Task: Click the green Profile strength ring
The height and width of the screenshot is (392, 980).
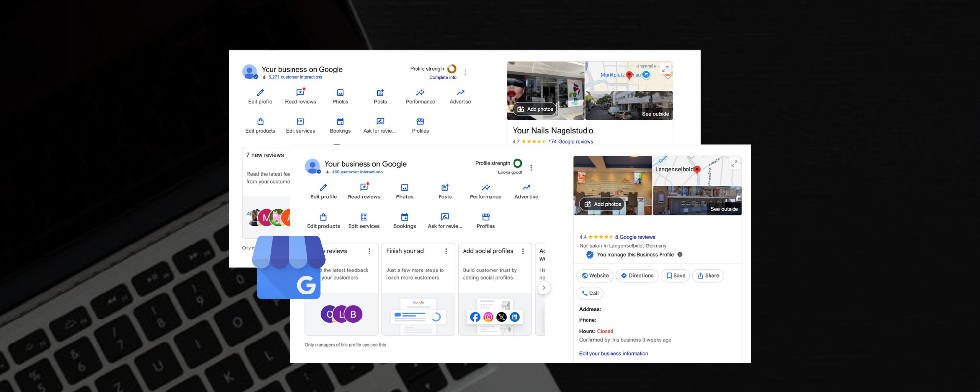Action: (x=517, y=163)
